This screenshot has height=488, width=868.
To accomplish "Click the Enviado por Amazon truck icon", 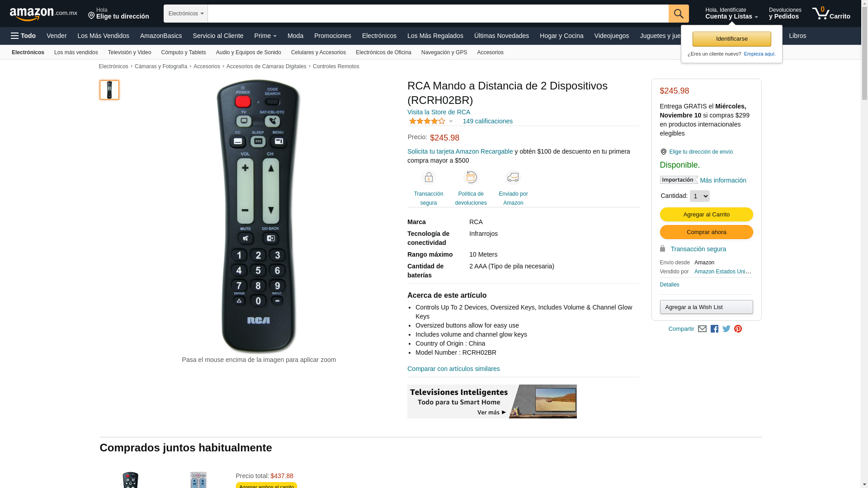I will click(x=513, y=178).
